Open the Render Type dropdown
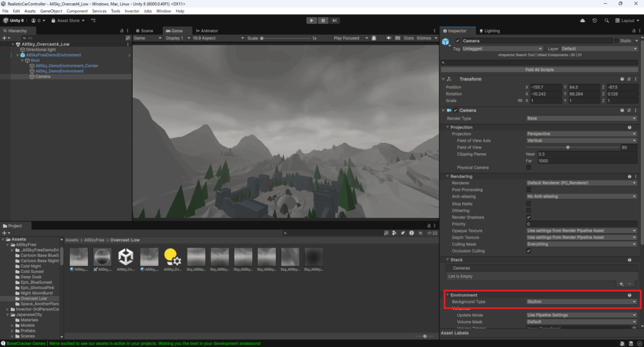 (x=582, y=118)
